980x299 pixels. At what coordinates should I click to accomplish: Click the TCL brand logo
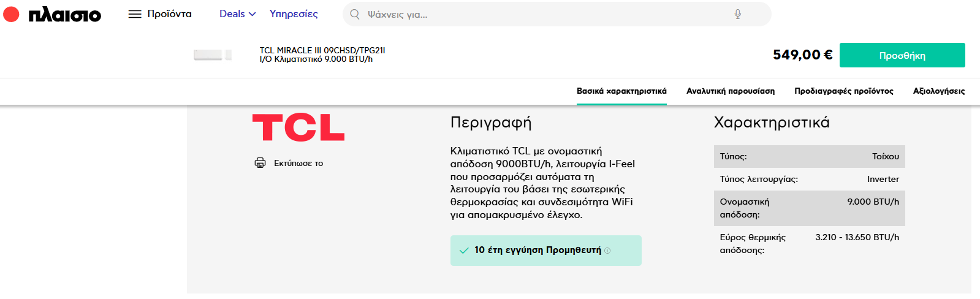tap(298, 127)
